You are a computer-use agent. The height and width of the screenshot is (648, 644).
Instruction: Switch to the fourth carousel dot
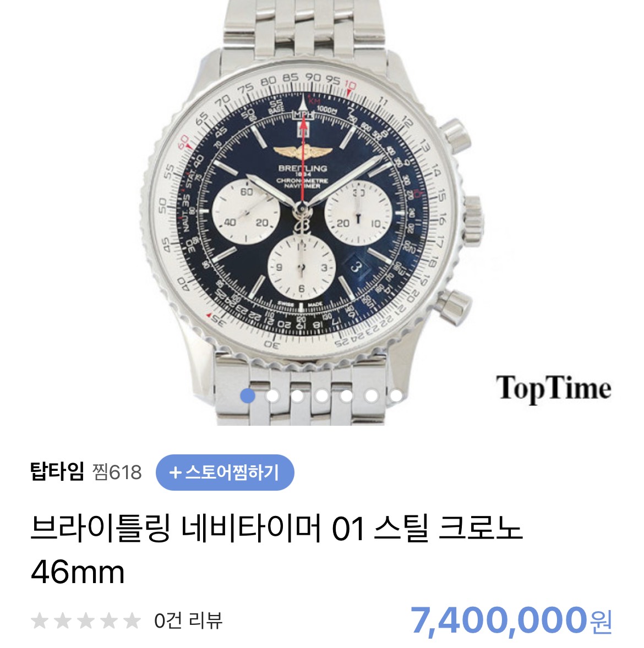pos(322,396)
